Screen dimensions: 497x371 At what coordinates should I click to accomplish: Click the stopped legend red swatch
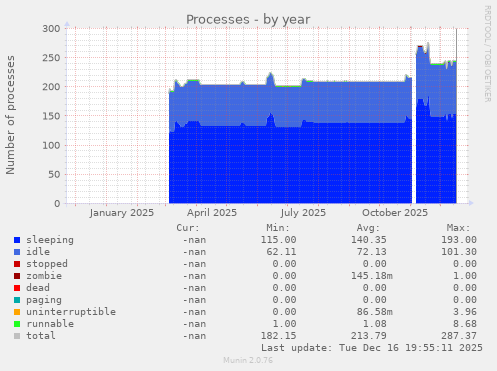(x=17, y=264)
